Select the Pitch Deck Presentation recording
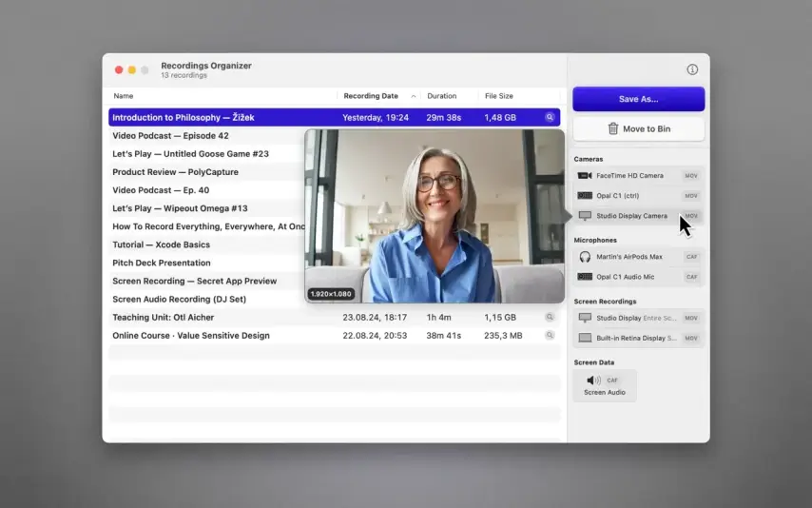 pyautogui.click(x=162, y=263)
